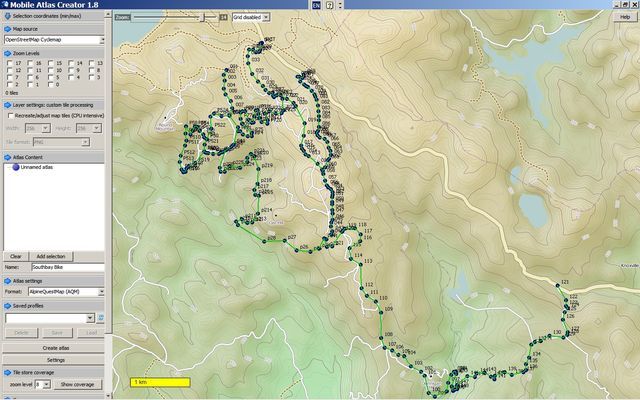This screenshot has height=400, width=640.
Task: Click the Zoom Levels section arrow icon
Action: [5, 52]
